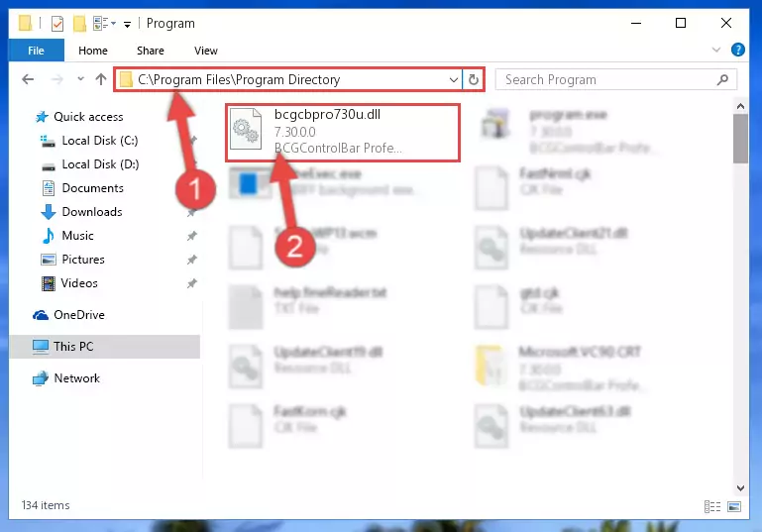Click the vertical scrollbar thumb
Viewport: 762px width, 532px height.
[740, 139]
